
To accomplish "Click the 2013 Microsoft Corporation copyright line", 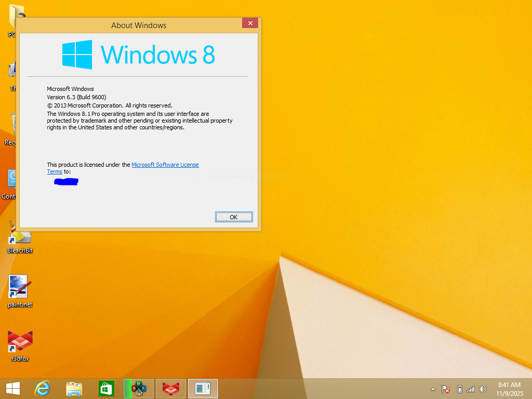I will (110, 105).
